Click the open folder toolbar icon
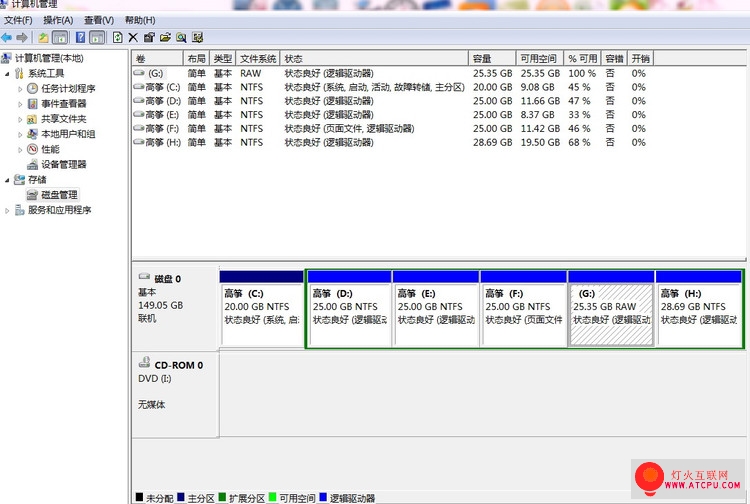Image resolution: width=750 pixels, height=504 pixels. tap(165, 37)
